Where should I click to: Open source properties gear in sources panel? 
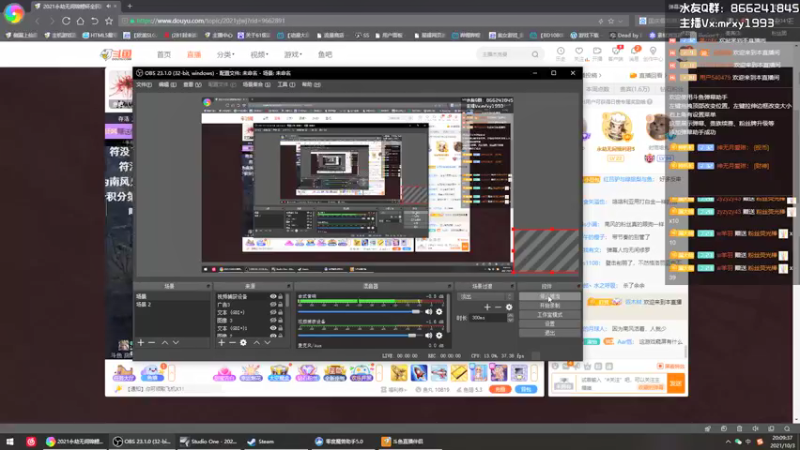pos(243,343)
